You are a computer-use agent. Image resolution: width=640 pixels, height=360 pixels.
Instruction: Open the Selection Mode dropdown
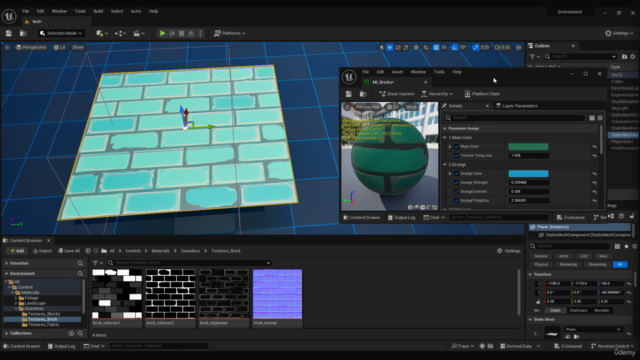coord(61,33)
